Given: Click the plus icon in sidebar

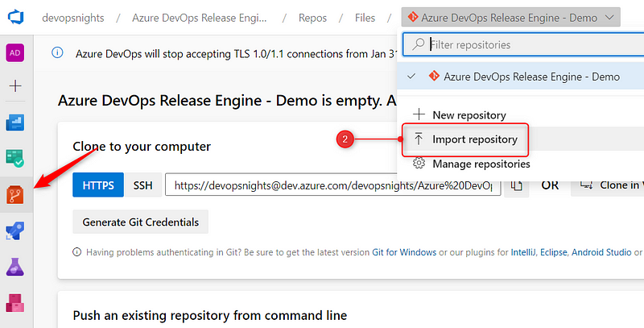Looking at the screenshot, I should point(16,86).
